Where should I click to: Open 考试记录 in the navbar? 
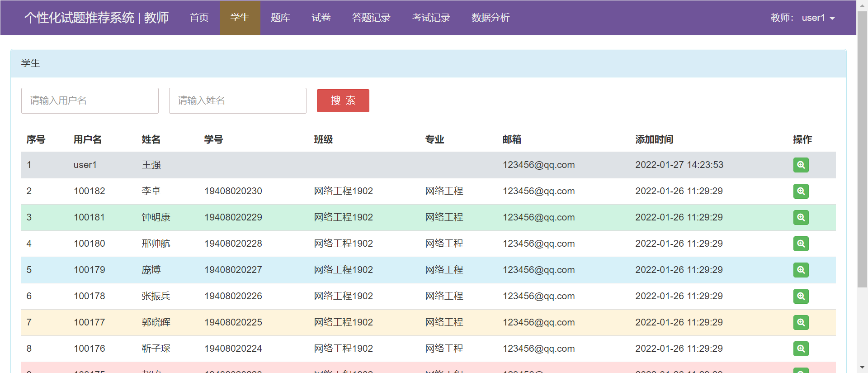coord(431,18)
